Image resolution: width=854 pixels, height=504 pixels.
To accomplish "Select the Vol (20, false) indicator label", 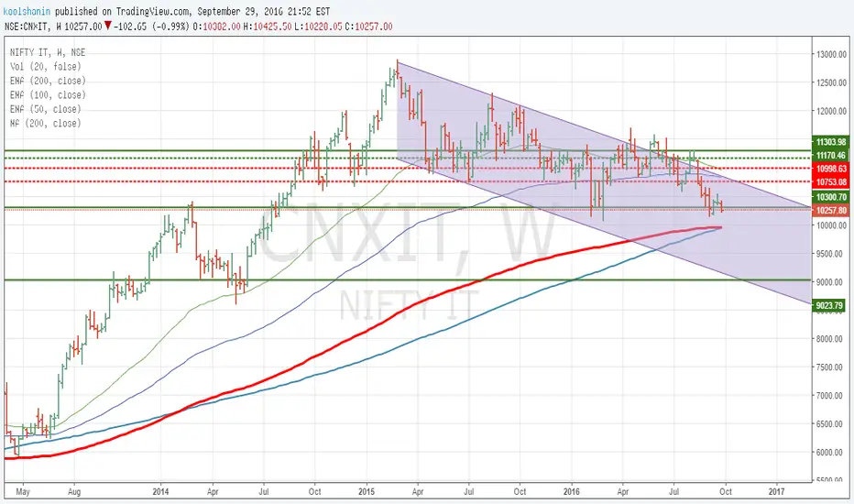I will pyautogui.click(x=45, y=67).
